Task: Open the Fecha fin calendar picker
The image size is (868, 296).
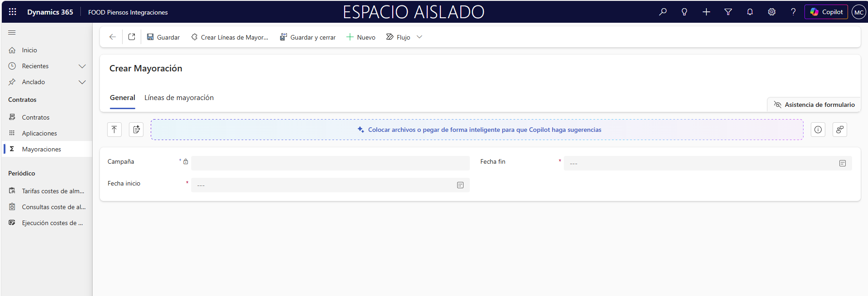Action: 842,163
